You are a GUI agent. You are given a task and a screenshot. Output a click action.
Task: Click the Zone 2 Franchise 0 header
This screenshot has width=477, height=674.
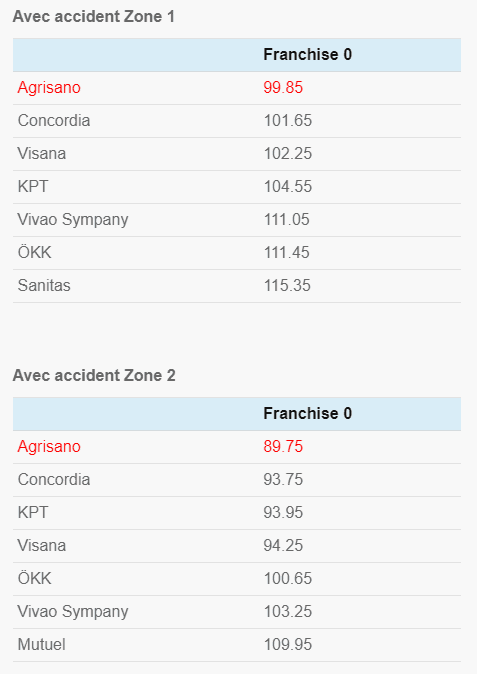point(308,414)
